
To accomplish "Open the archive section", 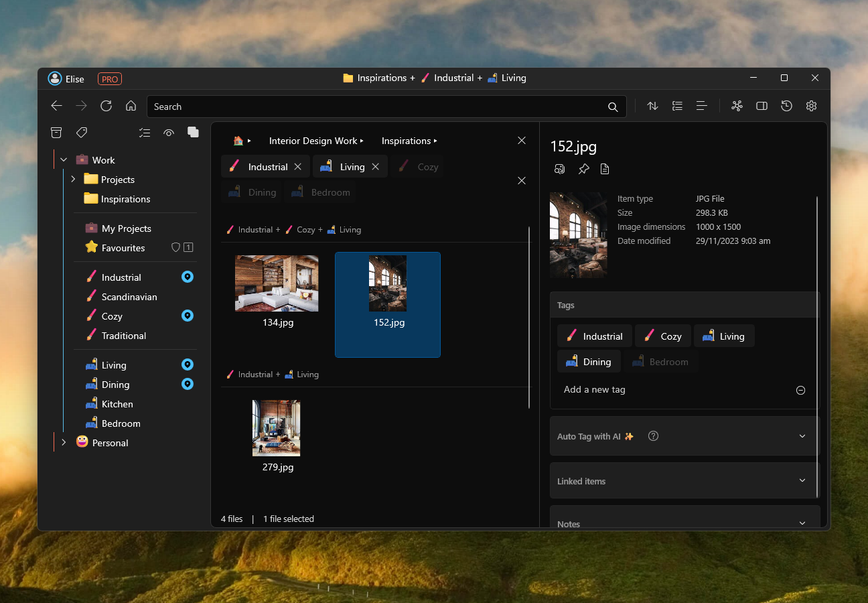I will (x=56, y=132).
